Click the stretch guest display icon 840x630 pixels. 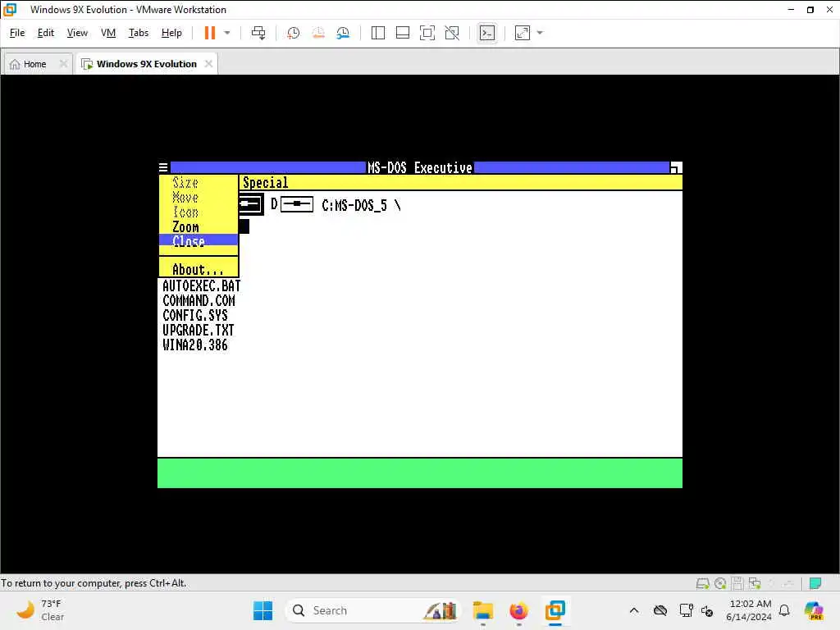523,33
